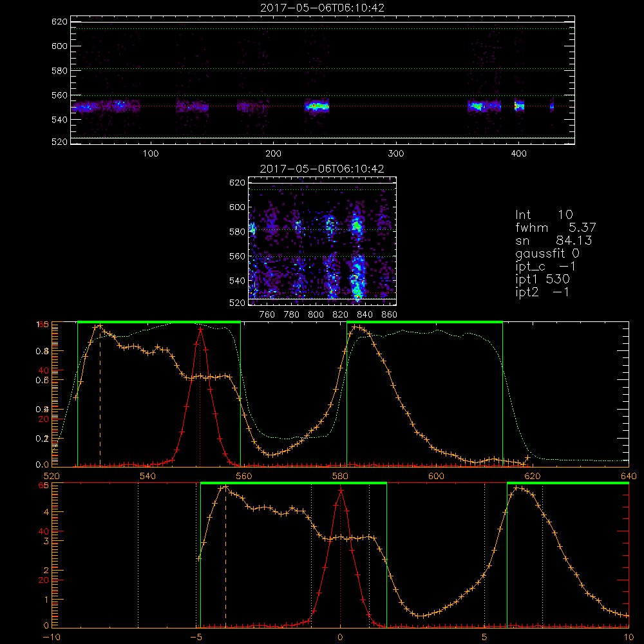Click the emission streak between x=360 and 385 in top spectrogram

click(x=484, y=106)
